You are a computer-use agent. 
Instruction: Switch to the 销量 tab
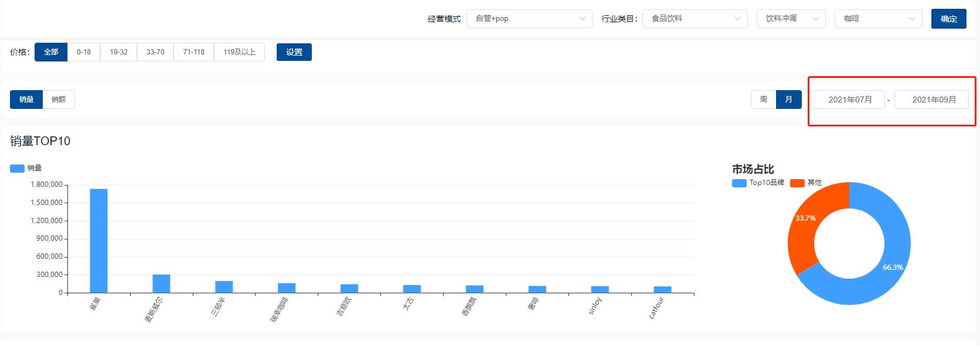(x=26, y=100)
